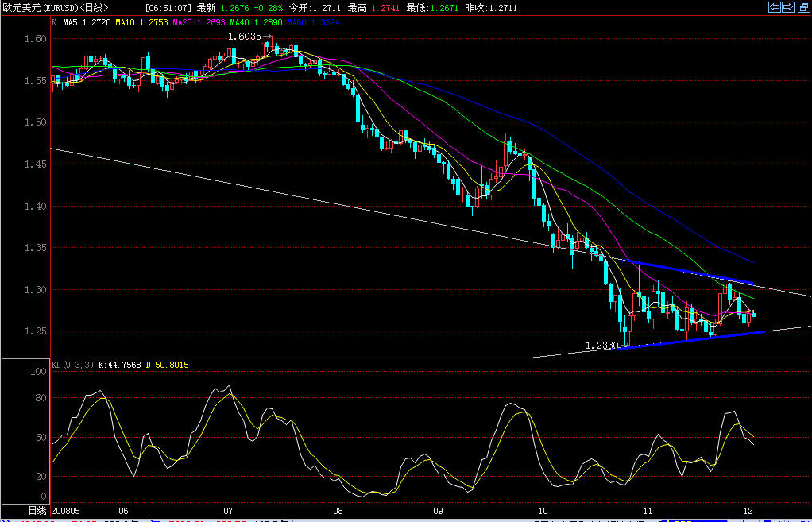Image resolution: width=812 pixels, height=522 pixels.
Task: Select the MA60 indicator label
Action: pos(313,22)
